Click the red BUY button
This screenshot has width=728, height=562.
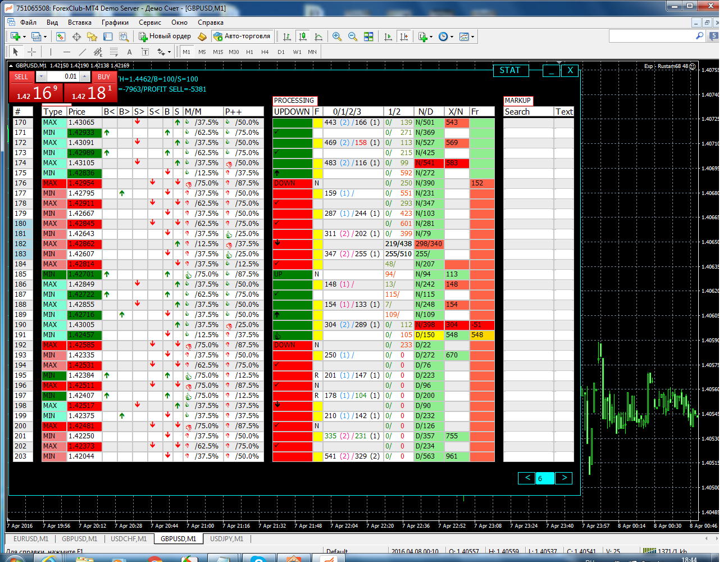coord(104,77)
